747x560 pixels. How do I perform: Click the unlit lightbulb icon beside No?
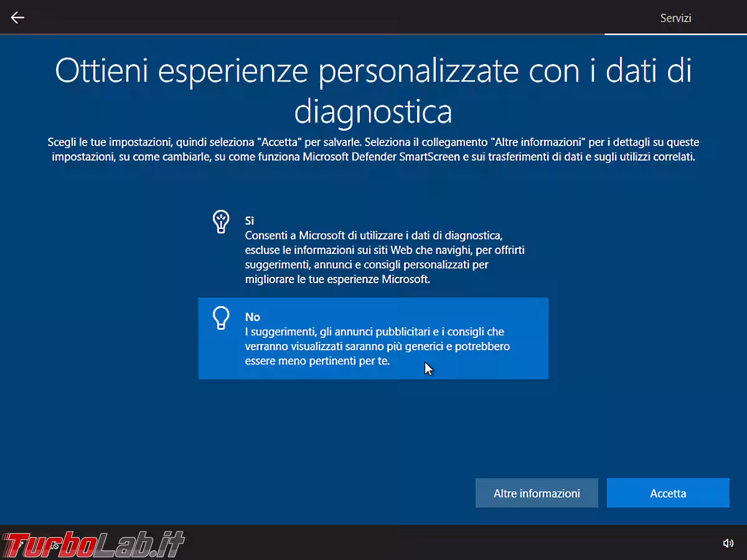tap(220, 318)
